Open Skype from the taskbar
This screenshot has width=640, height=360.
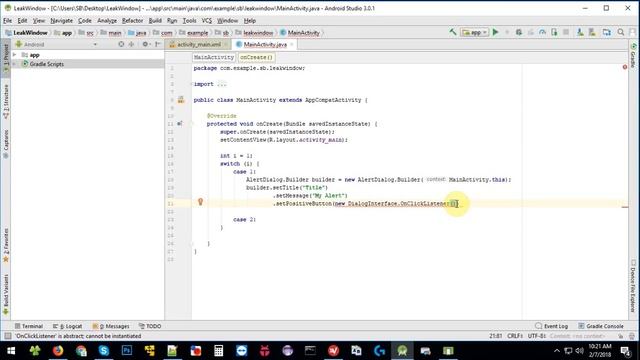click(x=104, y=351)
